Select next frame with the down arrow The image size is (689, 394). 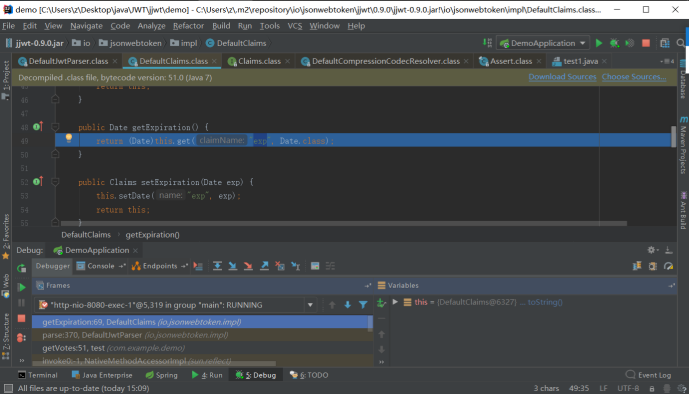point(348,305)
